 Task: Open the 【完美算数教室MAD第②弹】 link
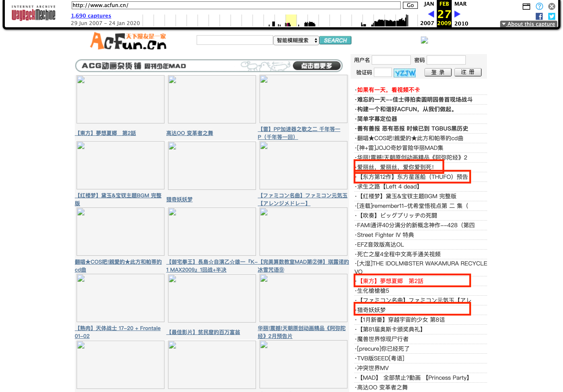click(303, 266)
